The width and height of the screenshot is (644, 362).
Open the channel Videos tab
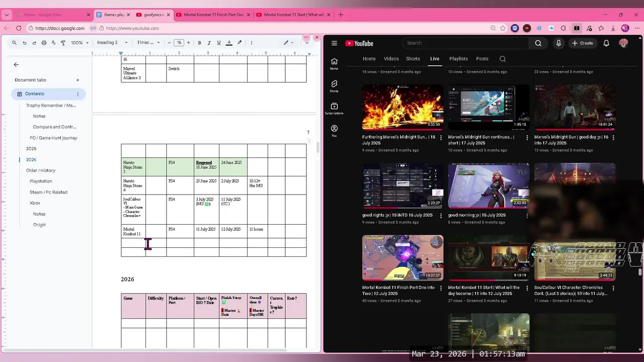pos(391,59)
